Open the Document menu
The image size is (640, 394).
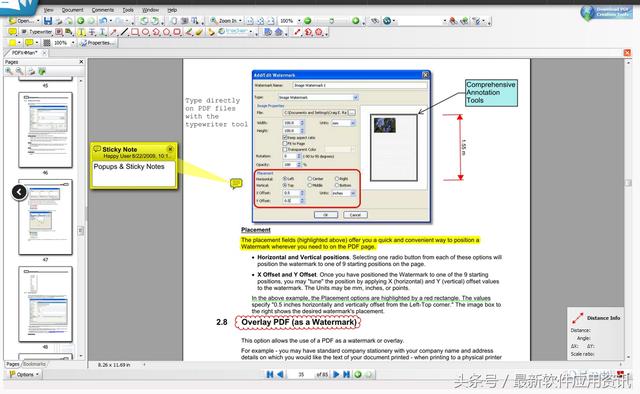click(72, 10)
